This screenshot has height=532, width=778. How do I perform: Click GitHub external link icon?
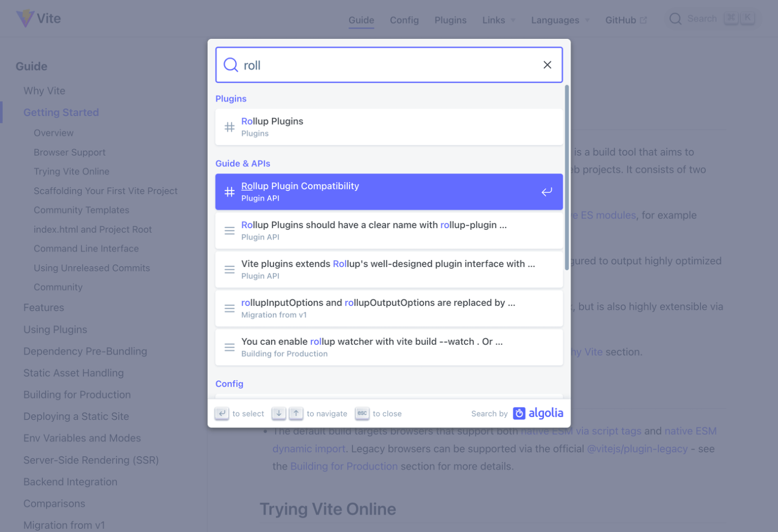tap(644, 20)
